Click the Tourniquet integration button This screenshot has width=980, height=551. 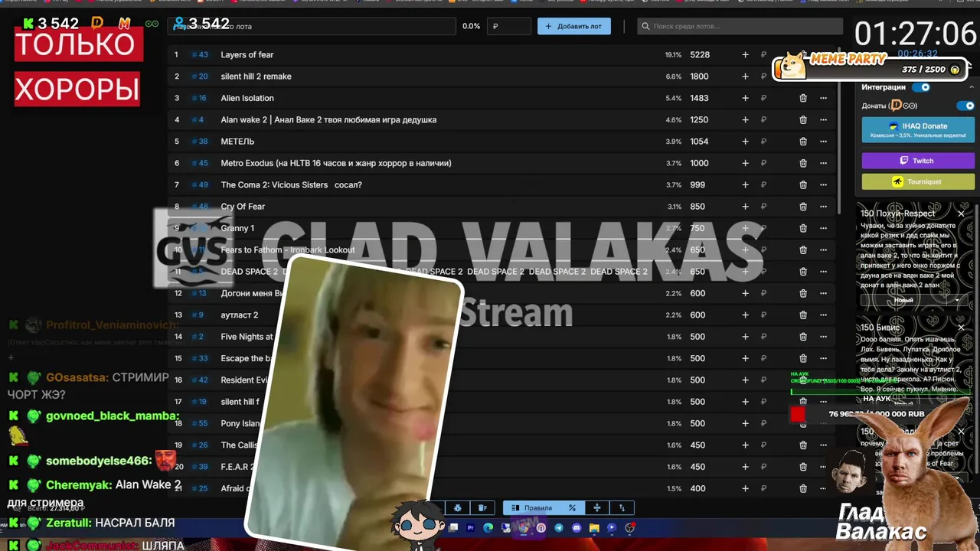pos(918,181)
